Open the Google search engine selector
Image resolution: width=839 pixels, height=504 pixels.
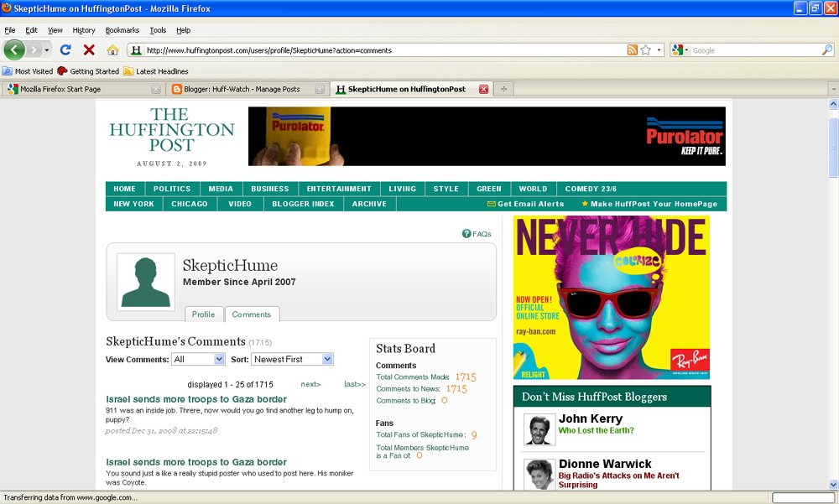coord(680,50)
